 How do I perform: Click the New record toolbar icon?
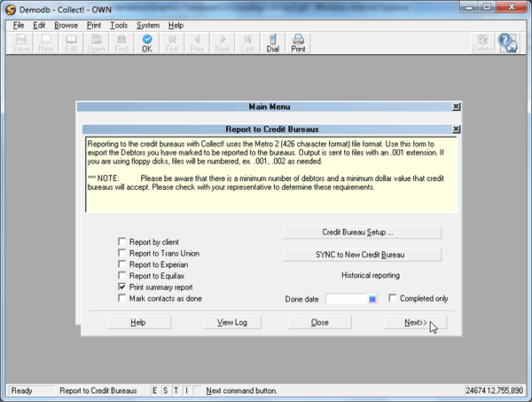tap(46, 43)
